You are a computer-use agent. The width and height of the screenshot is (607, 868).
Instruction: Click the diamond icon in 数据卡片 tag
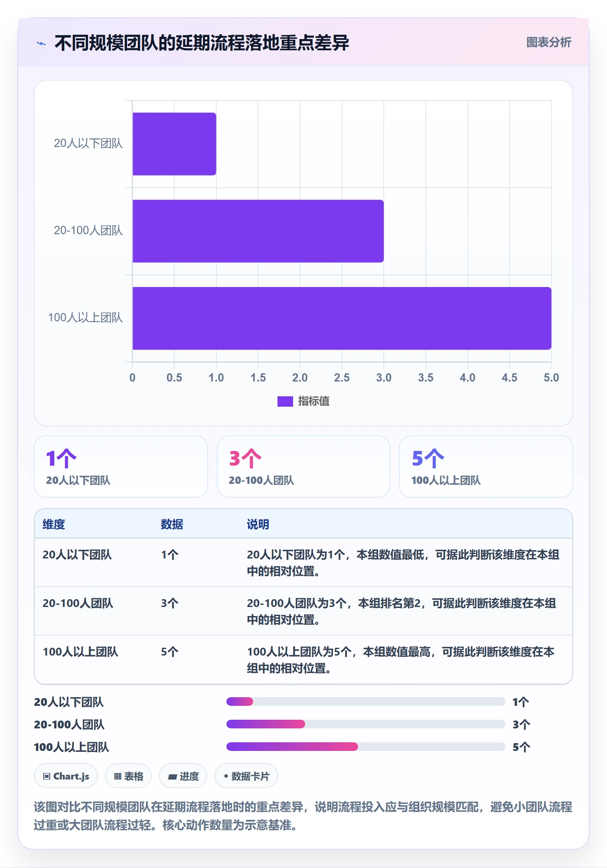click(x=226, y=776)
